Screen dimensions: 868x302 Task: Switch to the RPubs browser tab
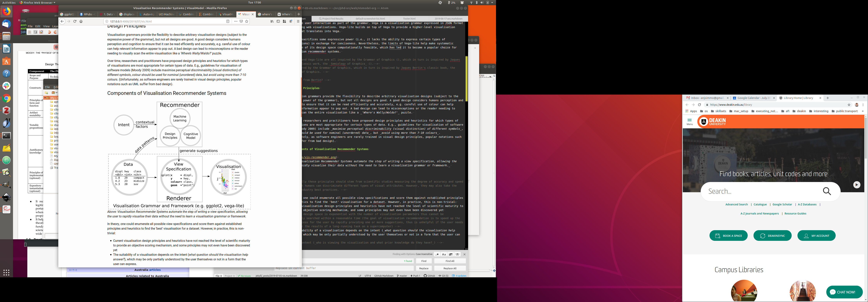pos(87,14)
